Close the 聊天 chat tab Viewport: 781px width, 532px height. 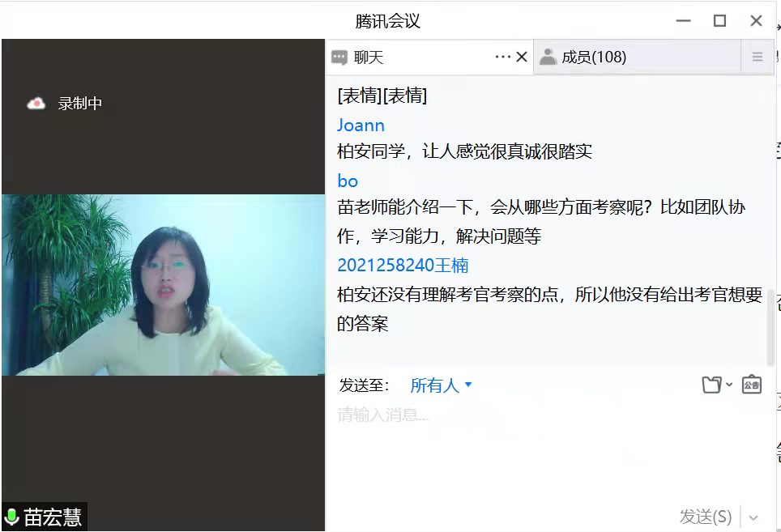pos(522,57)
